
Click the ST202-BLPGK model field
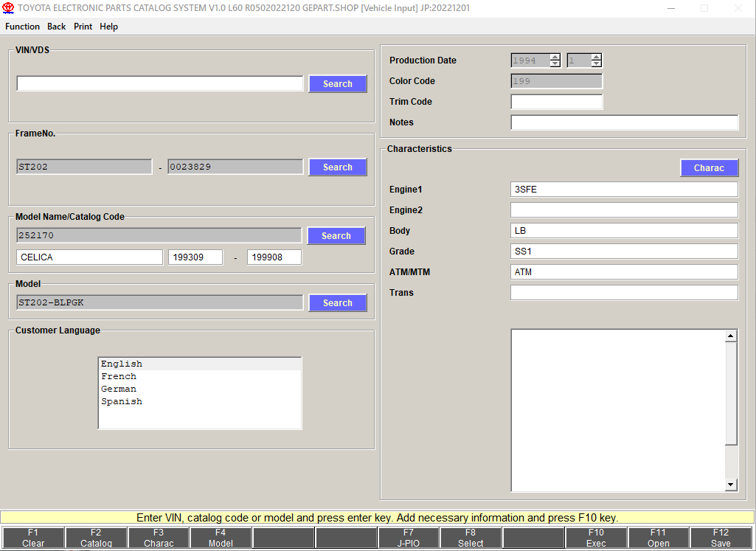pos(159,302)
